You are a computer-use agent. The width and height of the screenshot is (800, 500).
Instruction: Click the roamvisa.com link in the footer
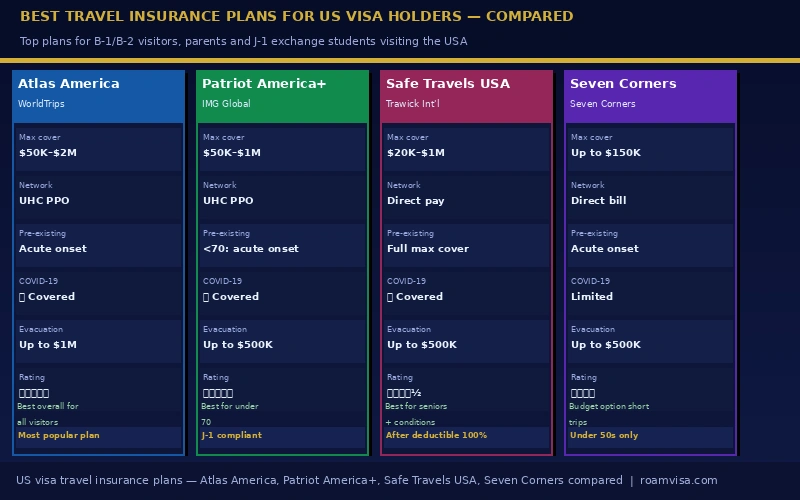pyautogui.click(x=678, y=480)
